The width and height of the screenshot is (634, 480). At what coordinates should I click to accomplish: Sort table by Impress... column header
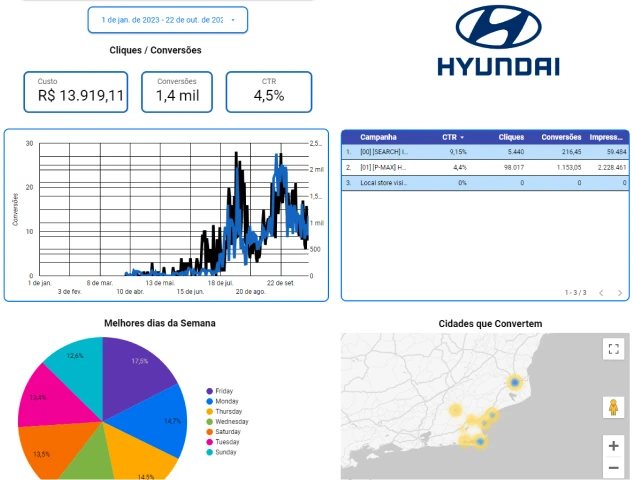[x=606, y=137]
